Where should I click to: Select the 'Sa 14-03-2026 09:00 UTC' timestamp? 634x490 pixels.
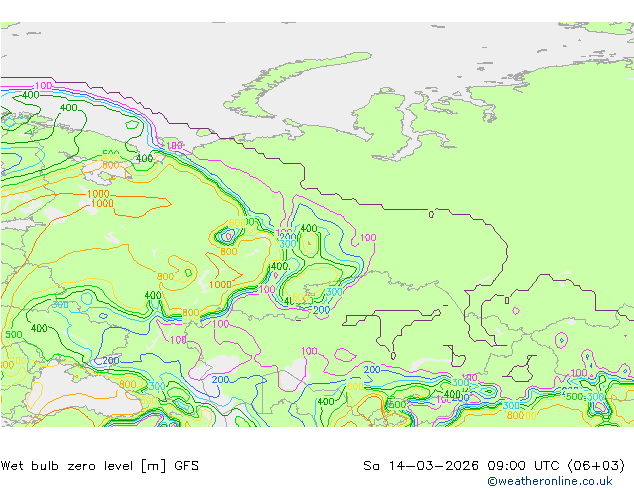click(x=463, y=466)
